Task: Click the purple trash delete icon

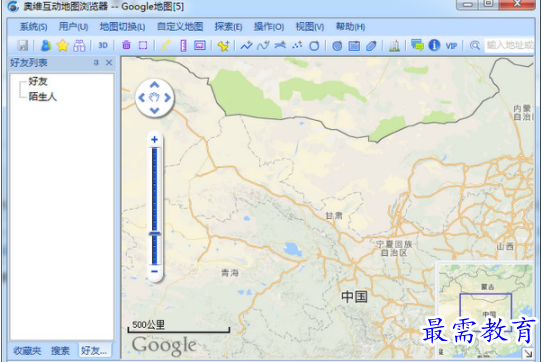Action: click(x=126, y=45)
